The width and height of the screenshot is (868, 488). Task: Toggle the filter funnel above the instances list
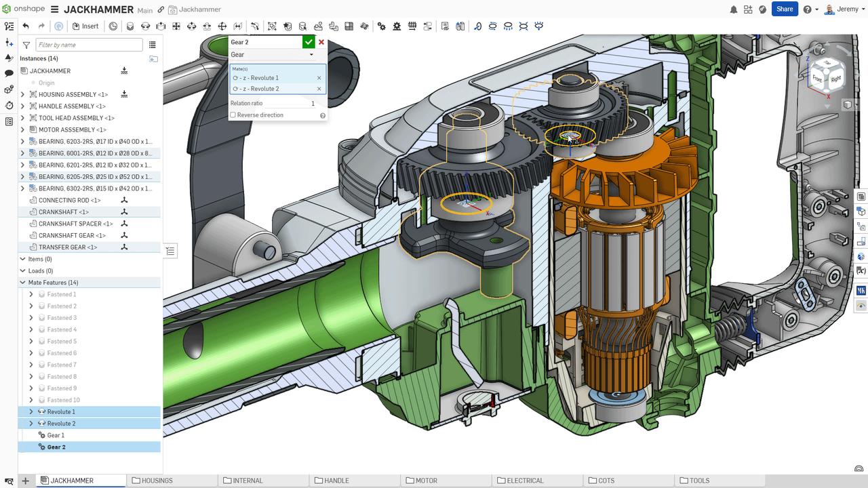26,43
